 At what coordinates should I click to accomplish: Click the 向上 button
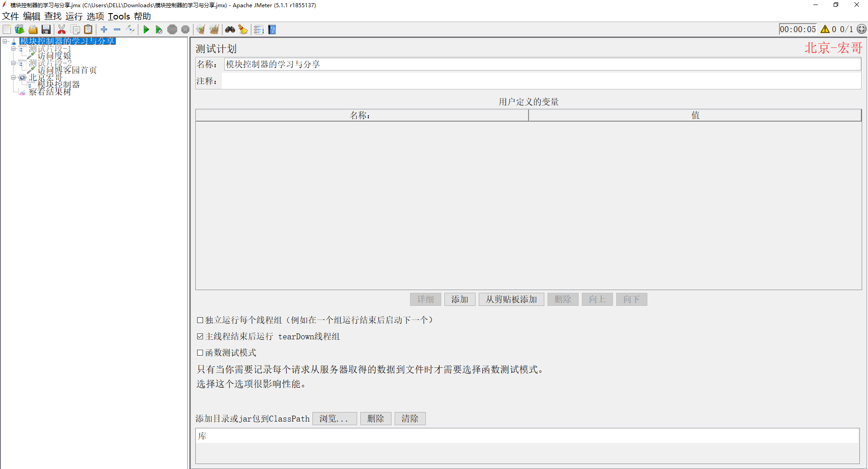pyautogui.click(x=597, y=299)
